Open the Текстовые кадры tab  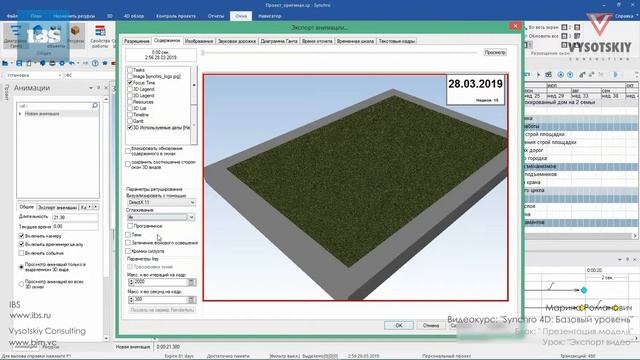(x=397, y=41)
